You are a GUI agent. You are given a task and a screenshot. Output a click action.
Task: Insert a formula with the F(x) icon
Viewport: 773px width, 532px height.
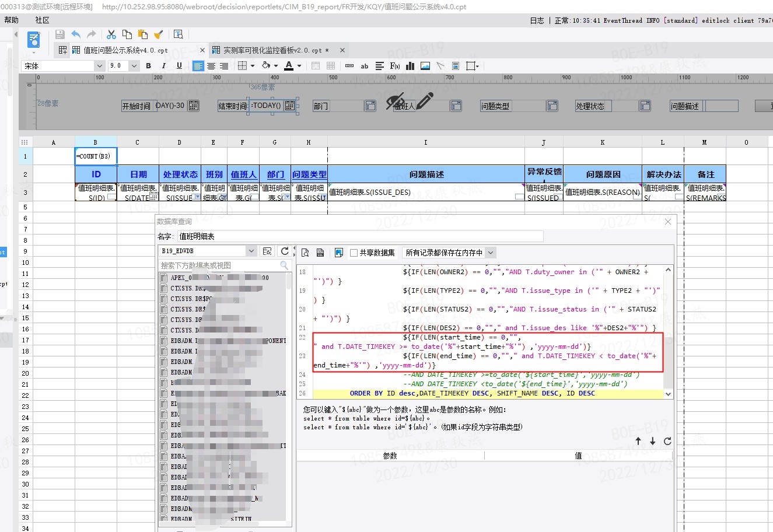(395, 66)
